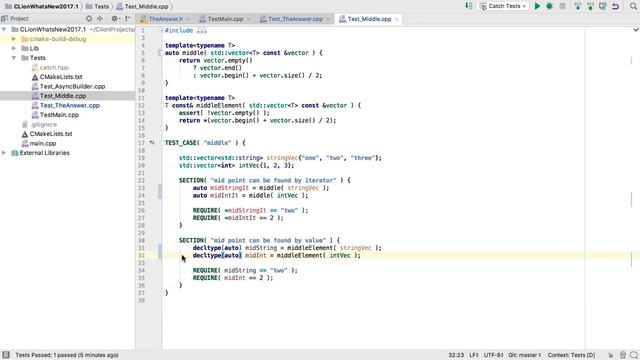Switch to Test_TheAnswer.cpp tab
The width and height of the screenshot is (640, 360).
[295, 19]
